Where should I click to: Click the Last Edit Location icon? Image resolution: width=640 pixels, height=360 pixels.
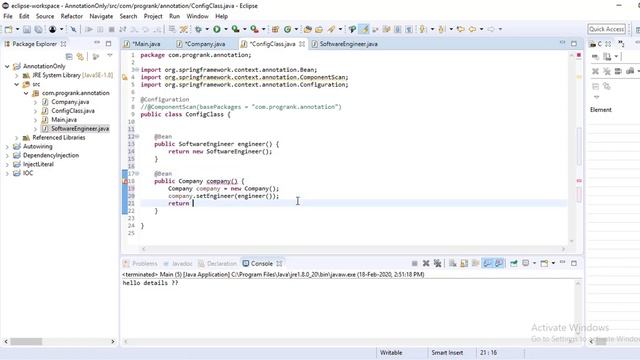click(461, 29)
